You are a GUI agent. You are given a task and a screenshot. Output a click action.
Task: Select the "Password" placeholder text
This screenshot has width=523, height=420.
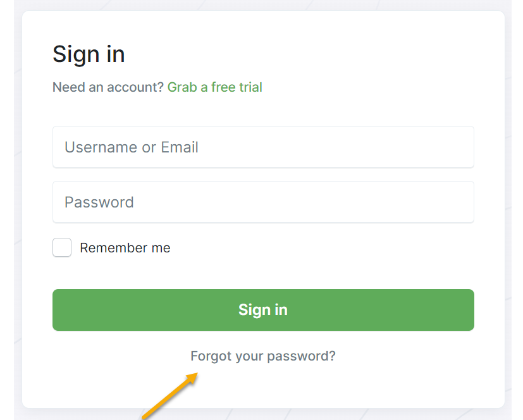[x=99, y=202]
